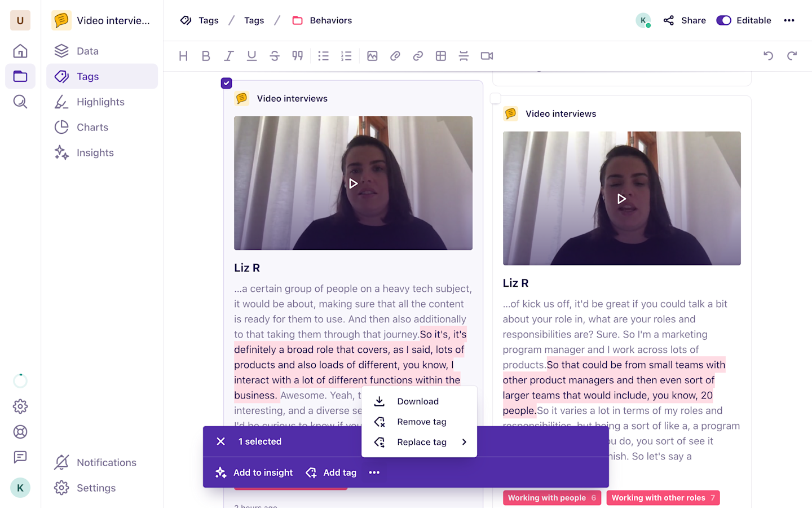Click Add to insight button

[254, 472]
